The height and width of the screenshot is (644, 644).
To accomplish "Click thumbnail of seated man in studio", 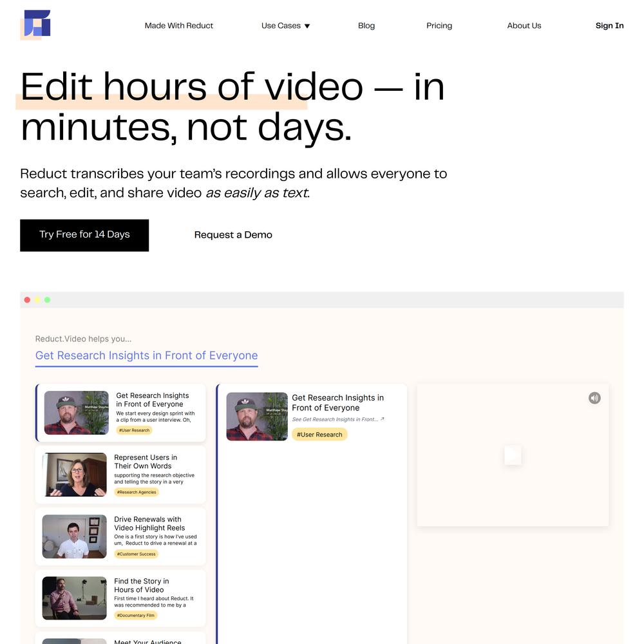I will pos(74,598).
